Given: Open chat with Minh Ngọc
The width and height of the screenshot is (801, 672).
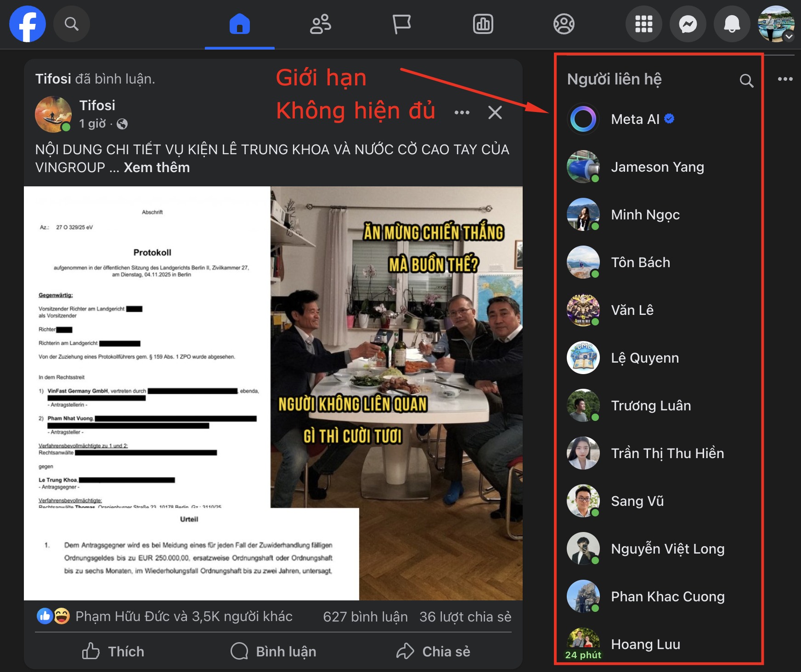Looking at the screenshot, I should coord(659,215).
